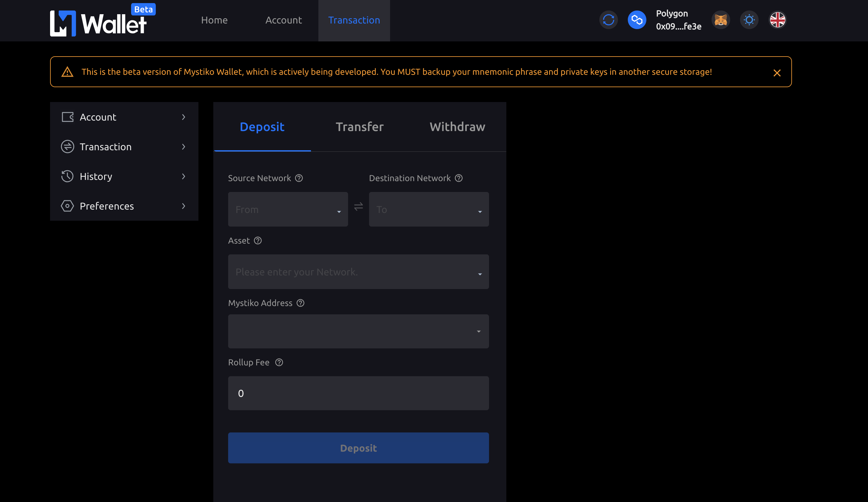Dismiss the beta warning notification

tap(777, 72)
